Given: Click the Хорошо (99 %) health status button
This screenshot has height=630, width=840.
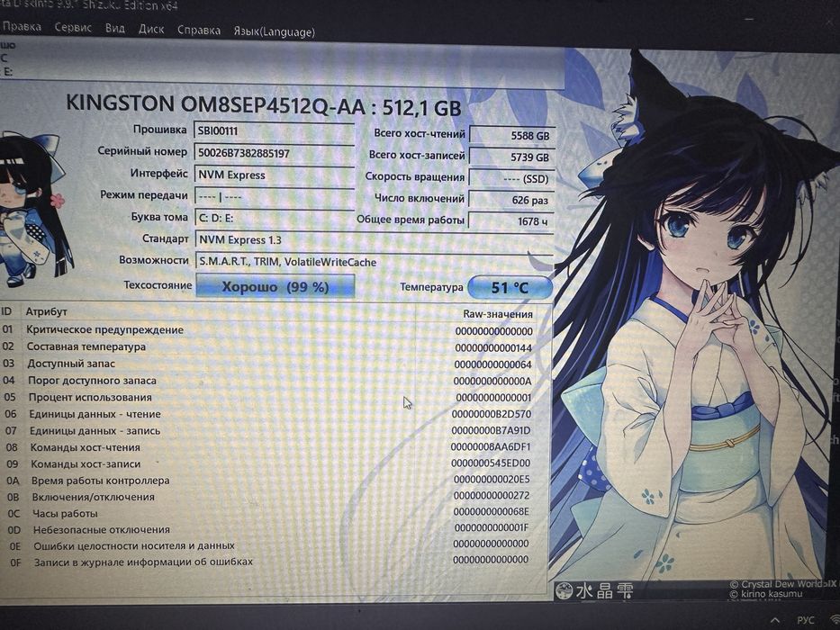Looking at the screenshot, I should pyautogui.click(x=275, y=286).
